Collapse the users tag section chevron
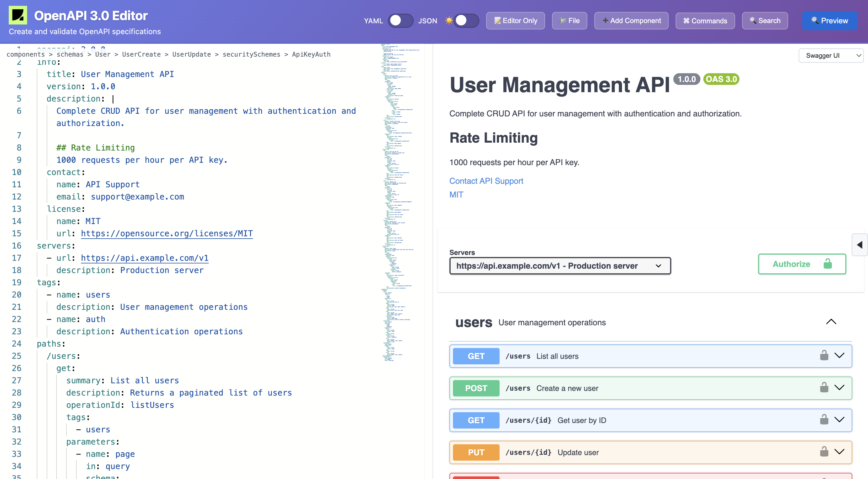This screenshot has width=868, height=479. point(831,322)
